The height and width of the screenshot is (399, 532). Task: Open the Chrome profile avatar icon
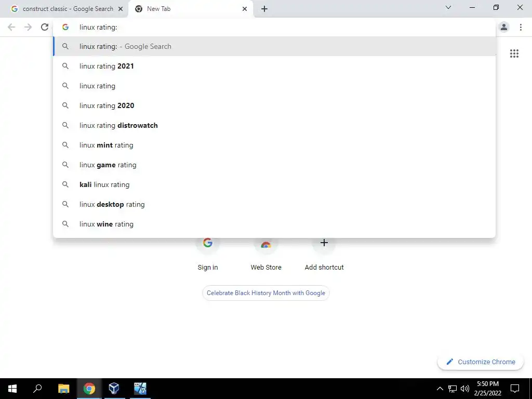[x=504, y=27]
